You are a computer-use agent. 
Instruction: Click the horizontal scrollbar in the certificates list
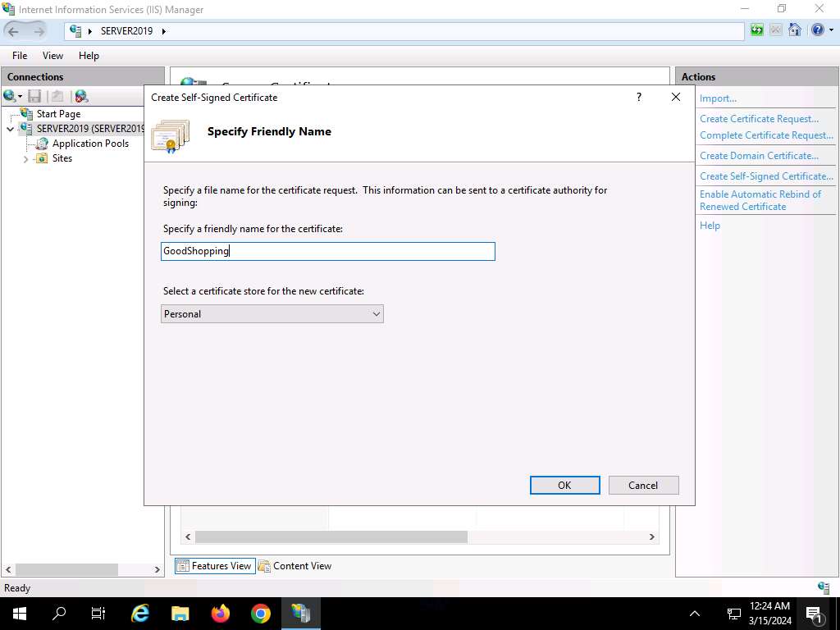point(331,536)
